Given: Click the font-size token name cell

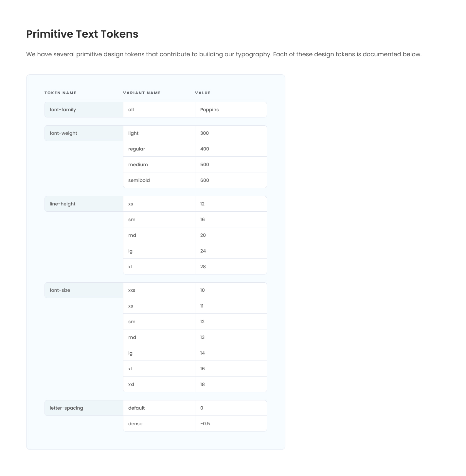Looking at the screenshot, I should [x=84, y=290].
